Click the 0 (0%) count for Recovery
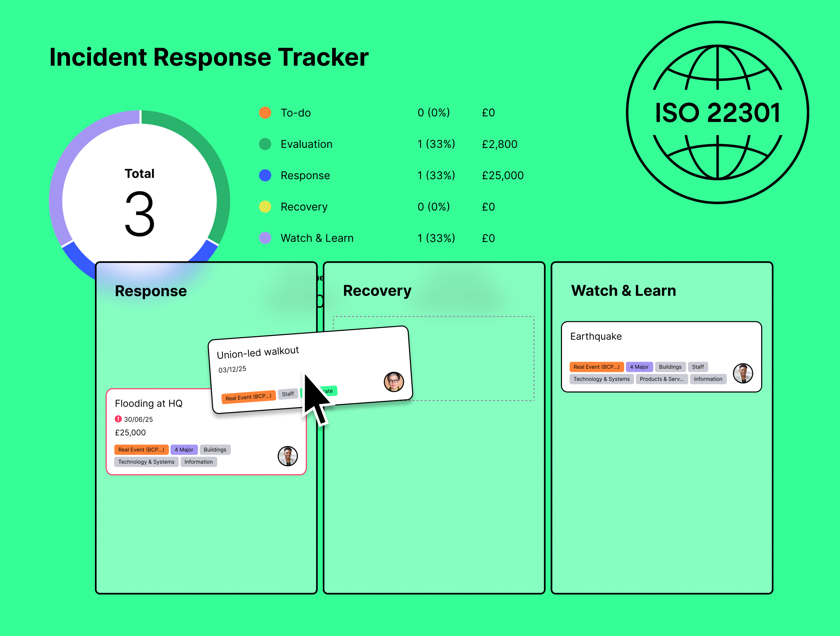Viewport: 840px width, 636px height. [x=434, y=207]
